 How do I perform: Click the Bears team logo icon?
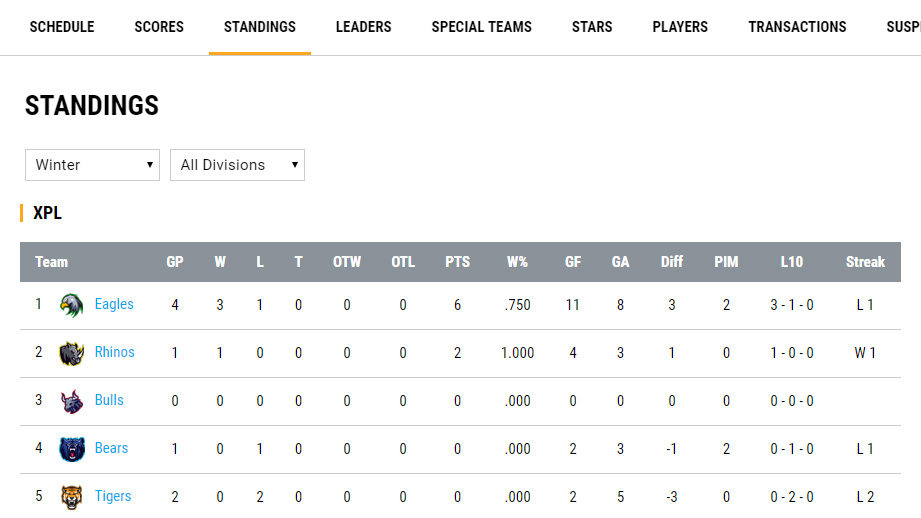pos(71,449)
